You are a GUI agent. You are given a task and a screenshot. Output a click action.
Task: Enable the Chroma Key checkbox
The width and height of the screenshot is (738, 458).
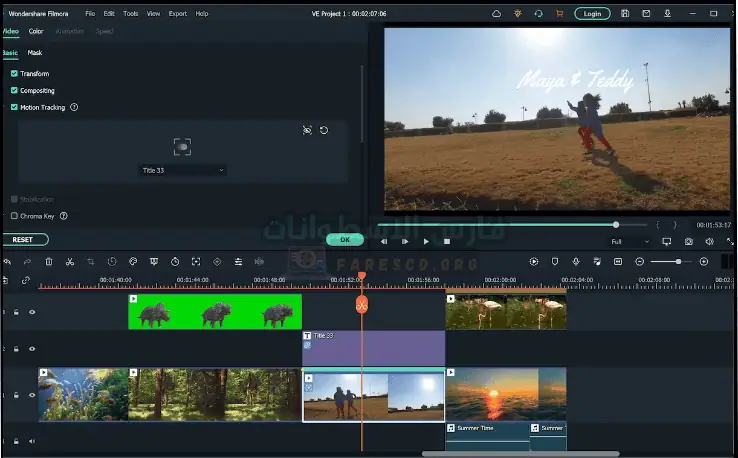pyautogui.click(x=14, y=216)
